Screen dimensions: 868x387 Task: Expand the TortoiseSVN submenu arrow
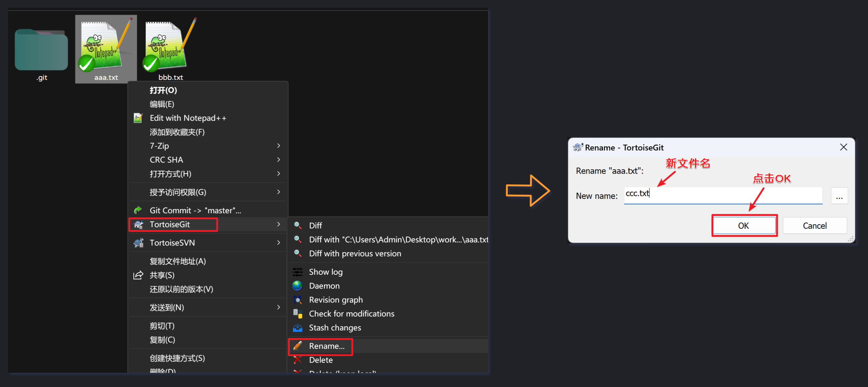click(278, 243)
